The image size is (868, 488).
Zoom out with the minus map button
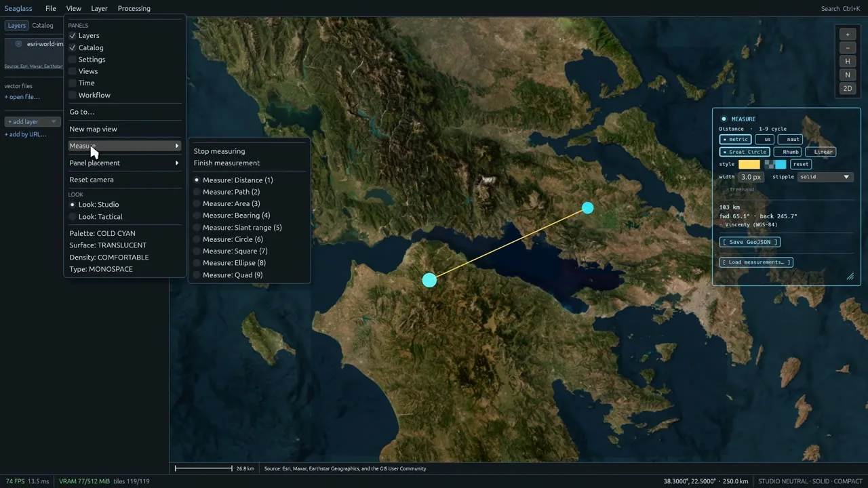tap(847, 47)
